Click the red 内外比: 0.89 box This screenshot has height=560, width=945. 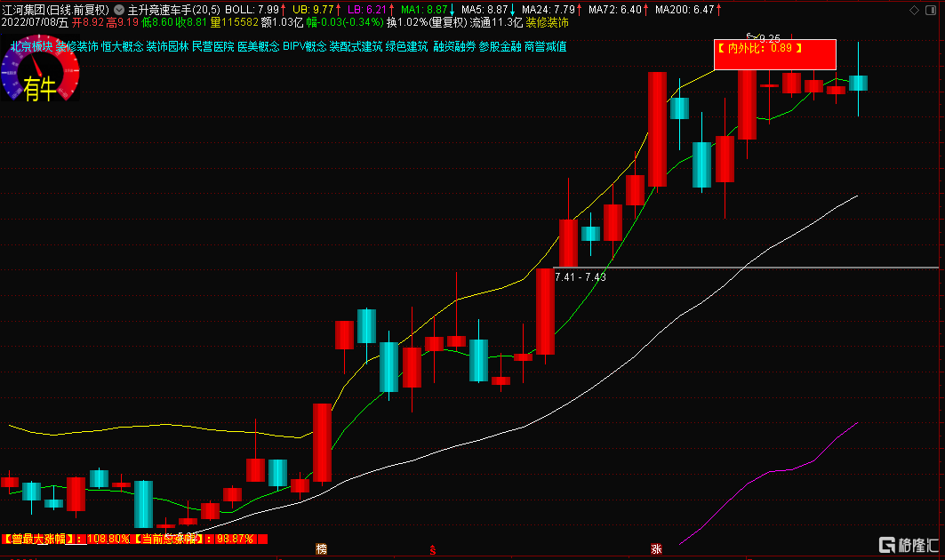(775, 54)
